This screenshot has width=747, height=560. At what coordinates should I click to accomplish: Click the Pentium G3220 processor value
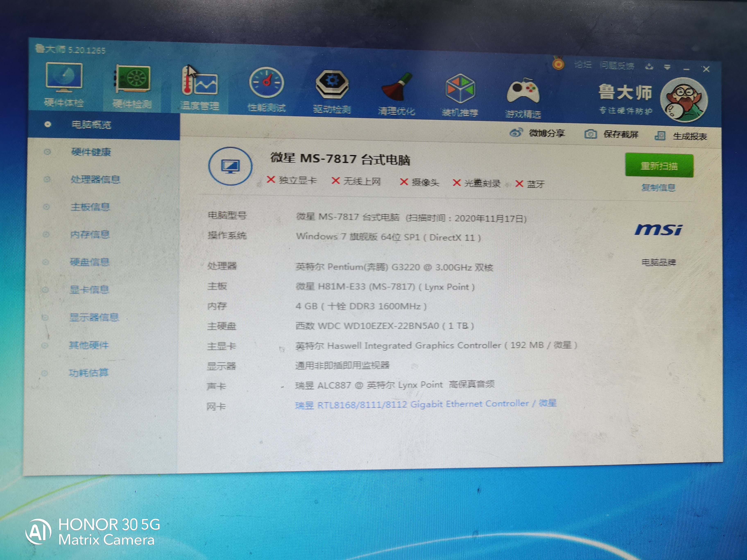[394, 267]
